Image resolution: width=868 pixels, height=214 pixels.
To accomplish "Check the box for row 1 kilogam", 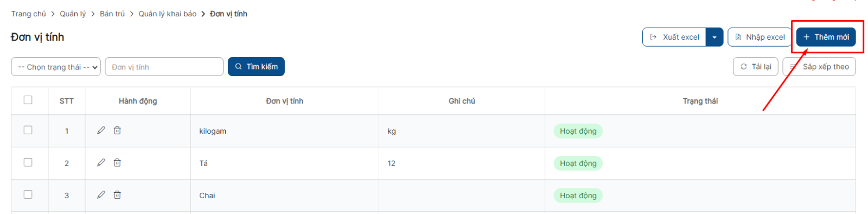I will coord(28,130).
